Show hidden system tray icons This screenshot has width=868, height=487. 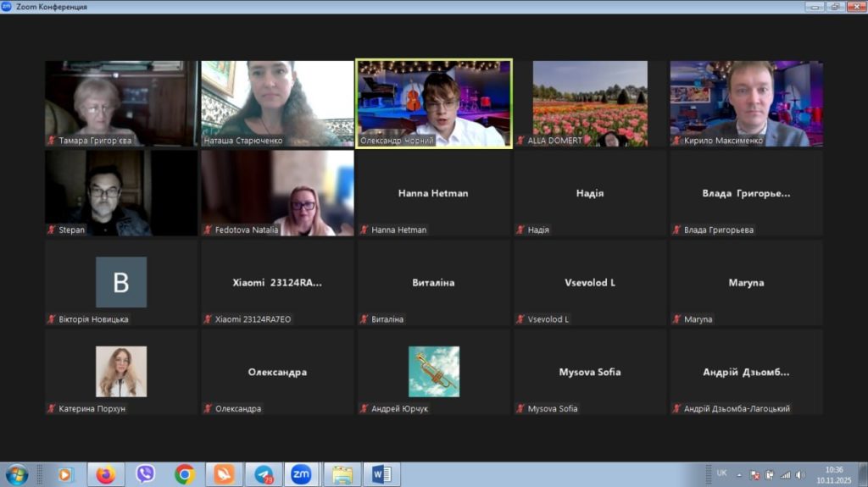pyautogui.click(x=739, y=475)
